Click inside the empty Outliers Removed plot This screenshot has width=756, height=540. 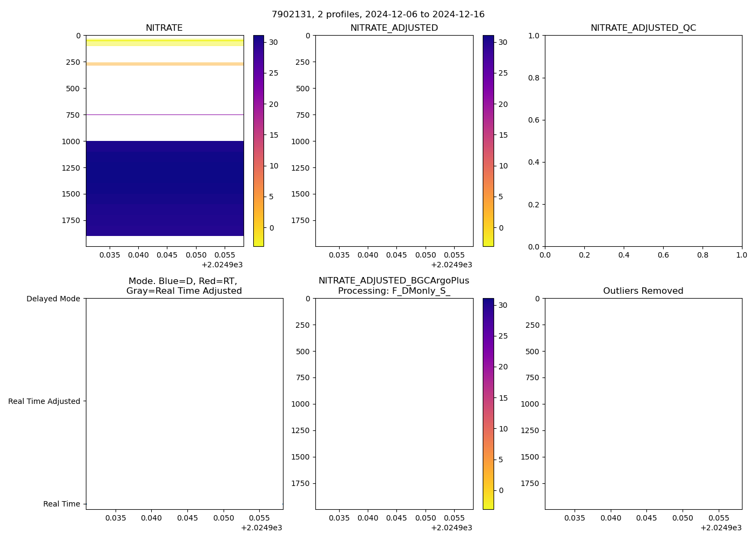643,403
